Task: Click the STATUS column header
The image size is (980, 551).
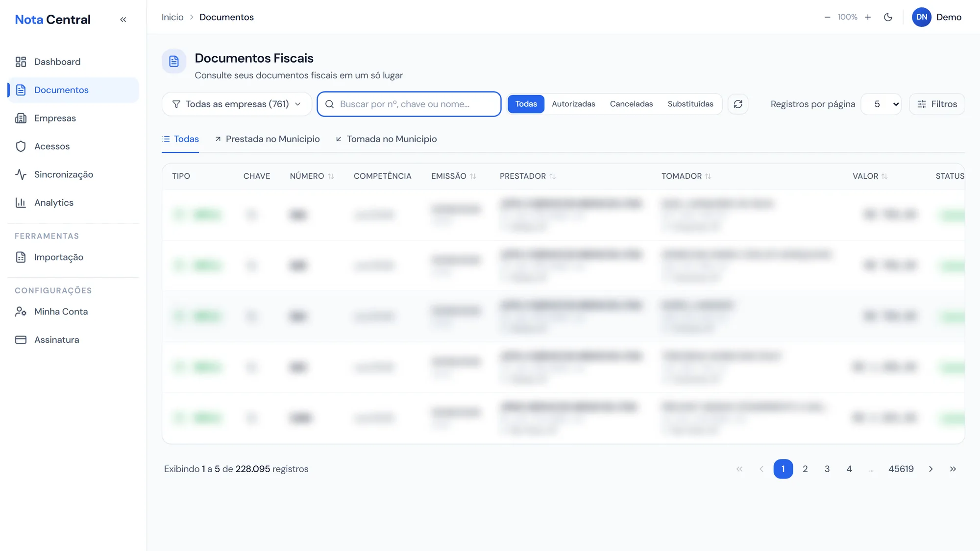Action: pos(950,176)
